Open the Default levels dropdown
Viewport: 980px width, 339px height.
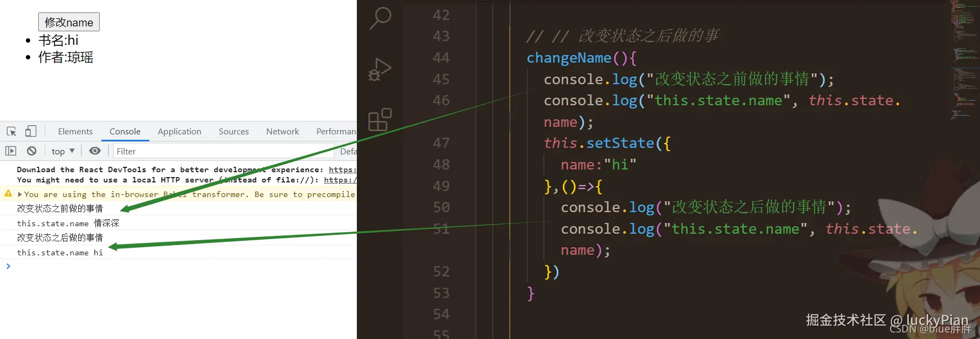pos(348,151)
